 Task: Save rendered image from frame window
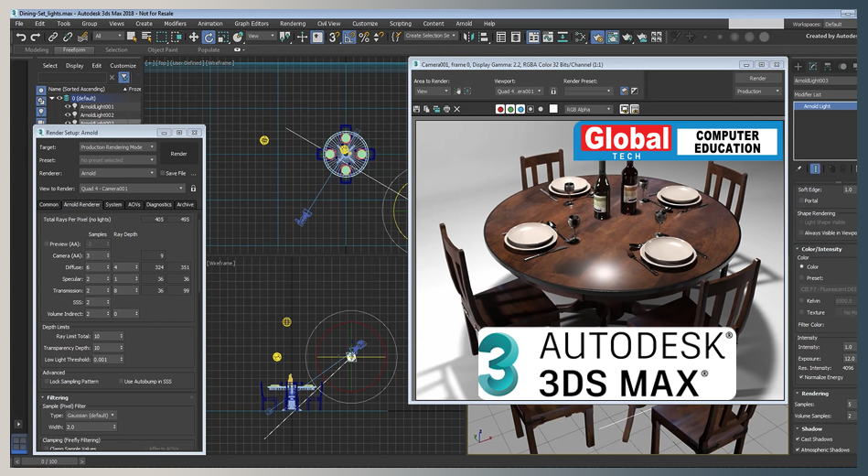(418, 109)
